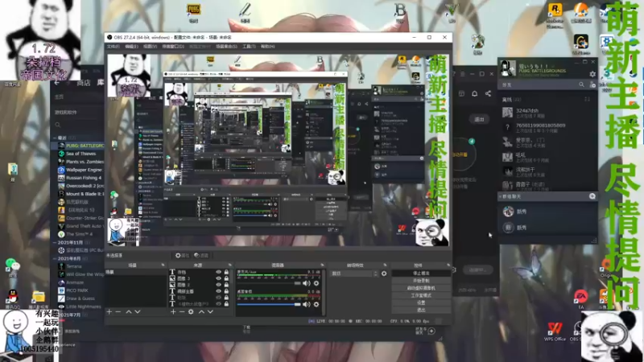The width and height of the screenshot is (644, 362).
Task: Open scene transition dropdown in OBS
Action: 355,274
